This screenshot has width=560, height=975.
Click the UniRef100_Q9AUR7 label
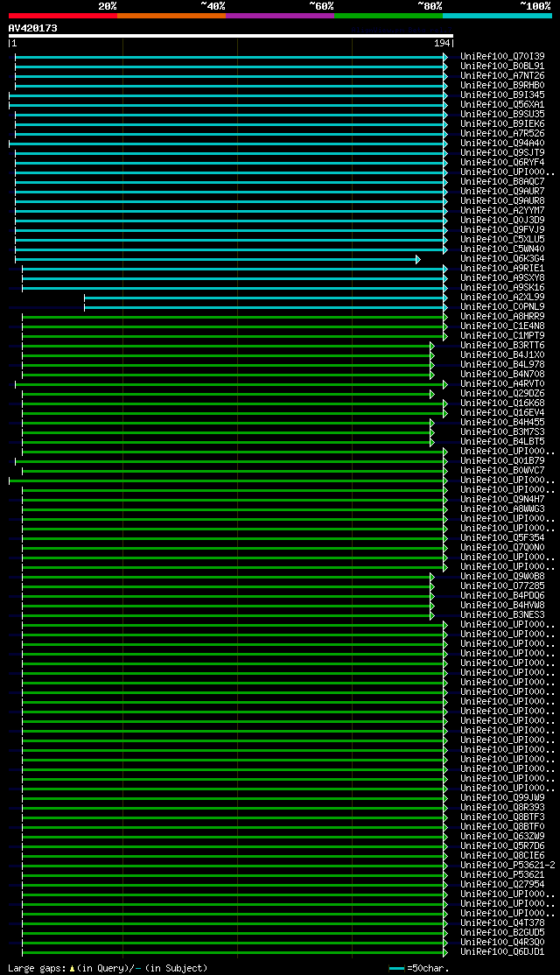point(502,192)
